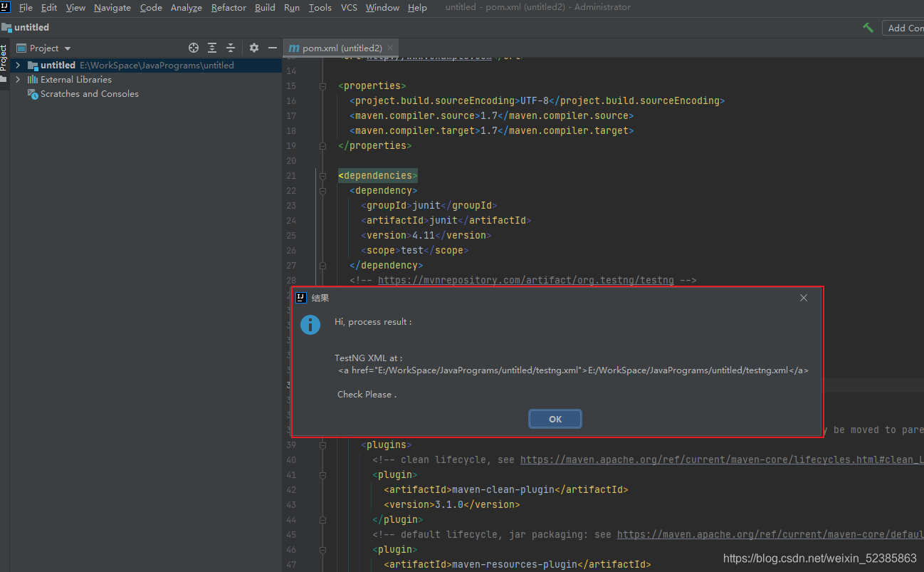Screen dimensions: 924x572
Task: Click the mvnrepository.com testng link
Action: coord(526,280)
